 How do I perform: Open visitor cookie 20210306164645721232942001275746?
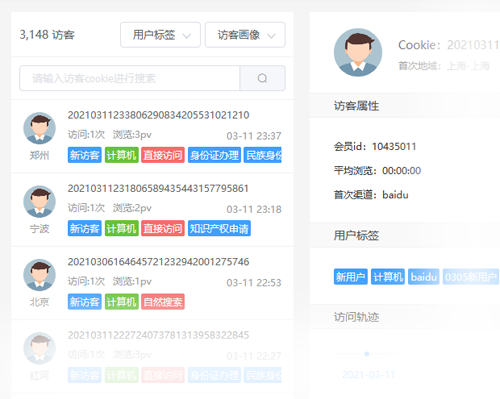pyautogui.click(x=158, y=262)
